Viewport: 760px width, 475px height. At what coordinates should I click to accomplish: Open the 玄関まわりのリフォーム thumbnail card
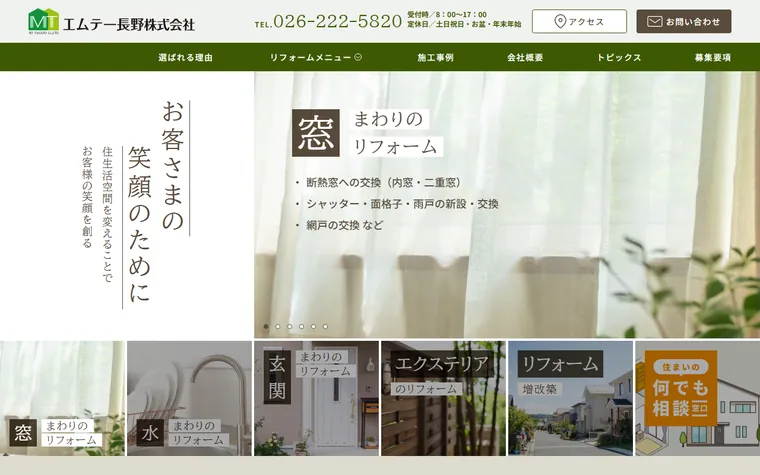(317, 398)
